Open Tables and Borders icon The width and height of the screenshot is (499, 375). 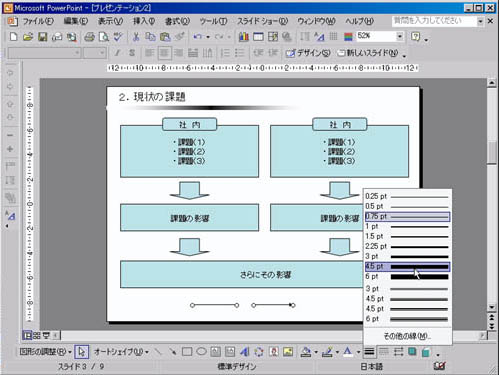tap(273, 37)
